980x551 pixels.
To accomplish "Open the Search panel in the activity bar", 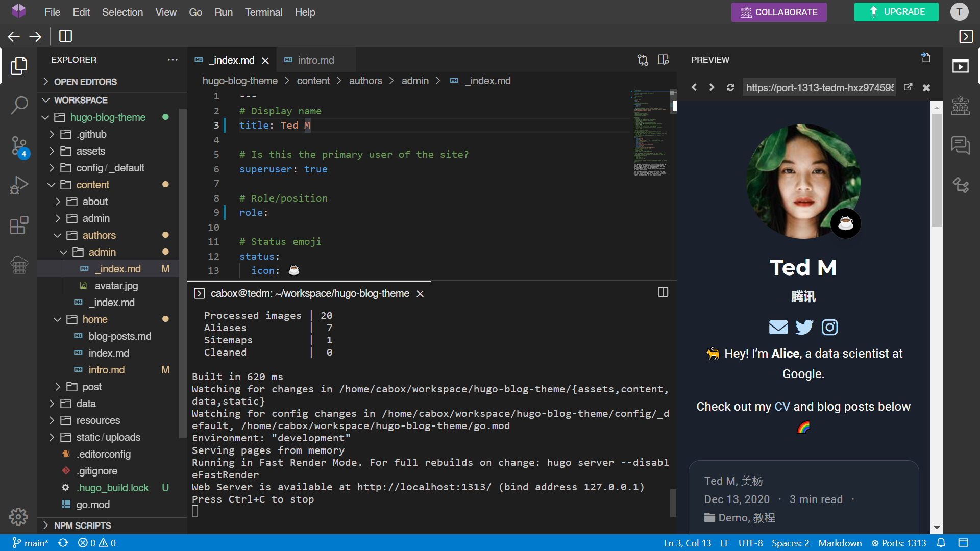I will click(19, 106).
